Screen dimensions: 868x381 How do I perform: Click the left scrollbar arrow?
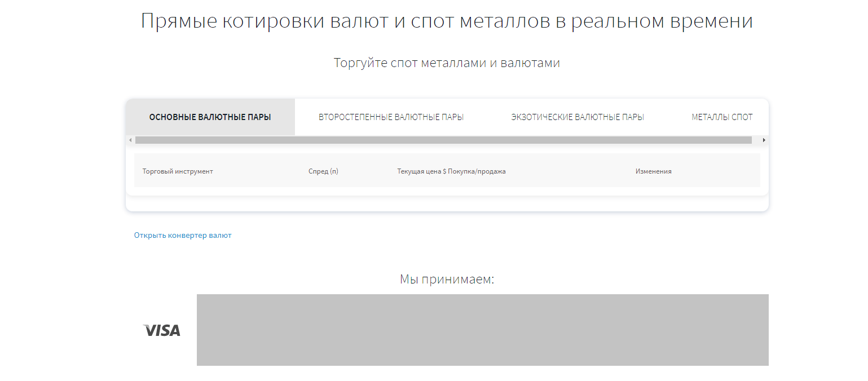coord(130,139)
